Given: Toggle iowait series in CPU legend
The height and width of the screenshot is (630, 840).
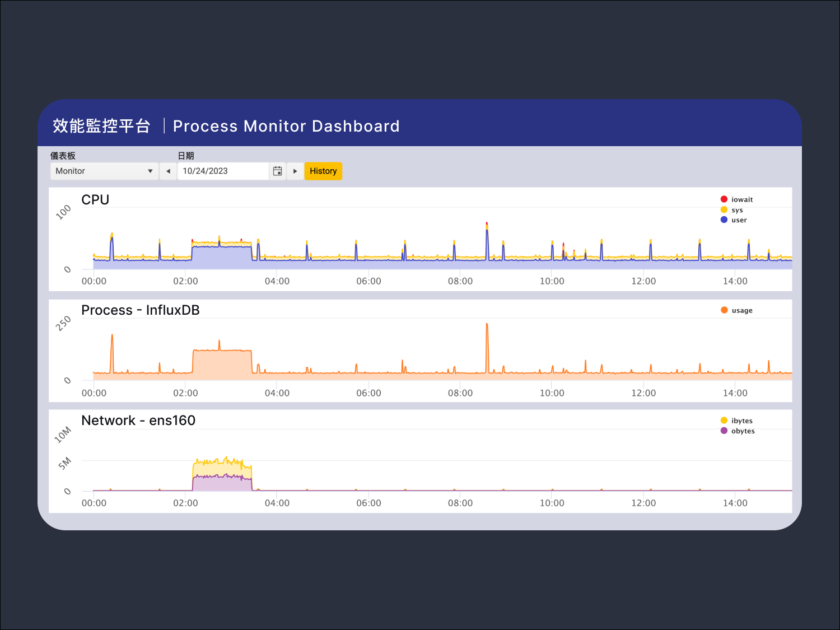Looking at the screenshot, I should click(x=741, y=199).
